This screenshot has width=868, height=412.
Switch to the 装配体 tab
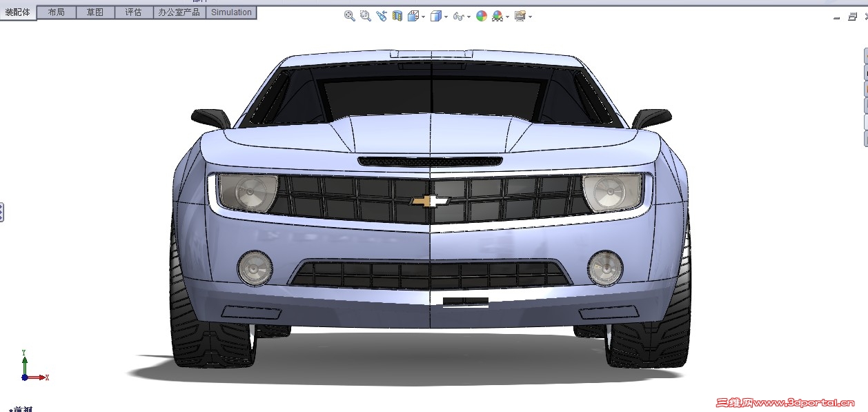[18, 12]
